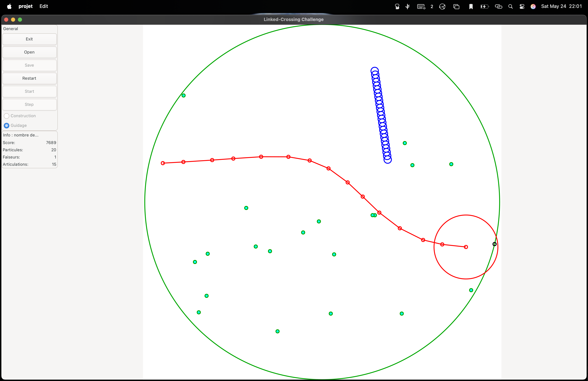Click the General panel label
The height and width of the screenshot is (381, 588).
pos(11,29)
